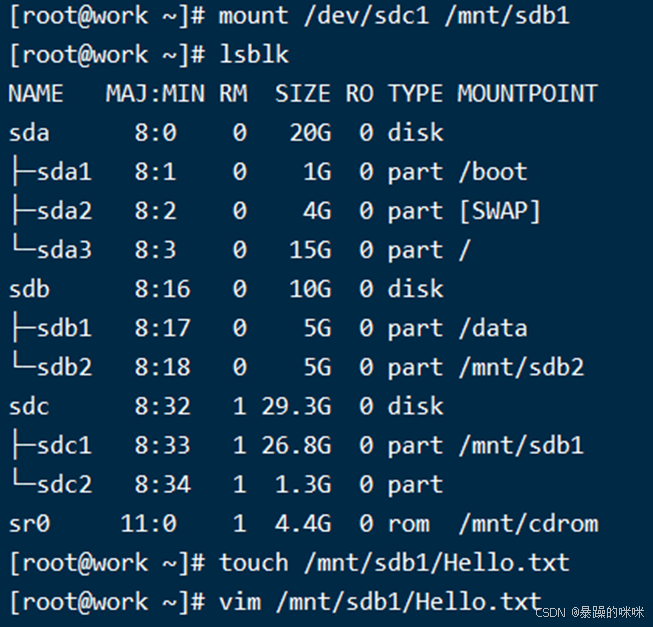The width and height of the screenshot is (653, 627).
Task: Click the sda3 partition name
Action: click(x=64, y=250)
